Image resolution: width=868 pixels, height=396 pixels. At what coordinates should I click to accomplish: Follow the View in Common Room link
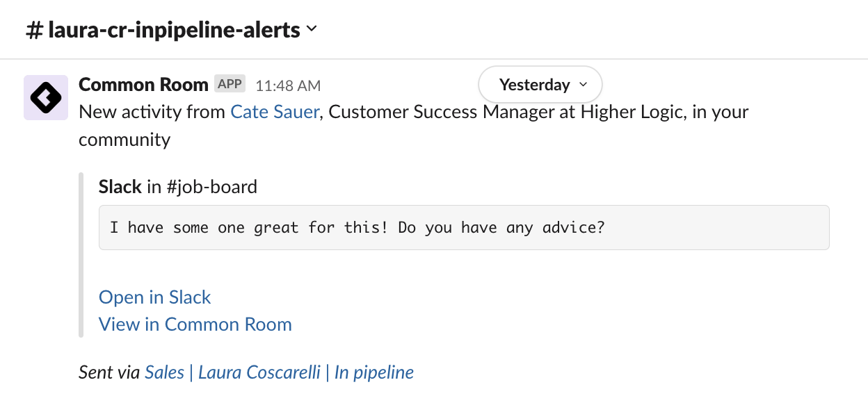[195, 324]
